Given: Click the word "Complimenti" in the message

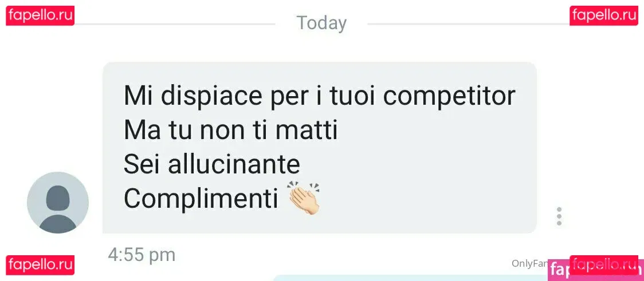Looking at the screenshot, I should click(x=201, y=199).
